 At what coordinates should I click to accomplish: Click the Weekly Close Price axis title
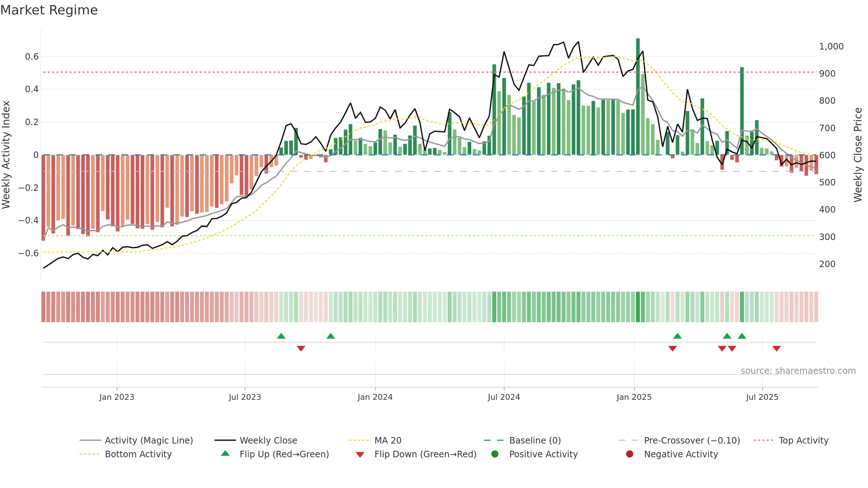click(x=858, y=155)
